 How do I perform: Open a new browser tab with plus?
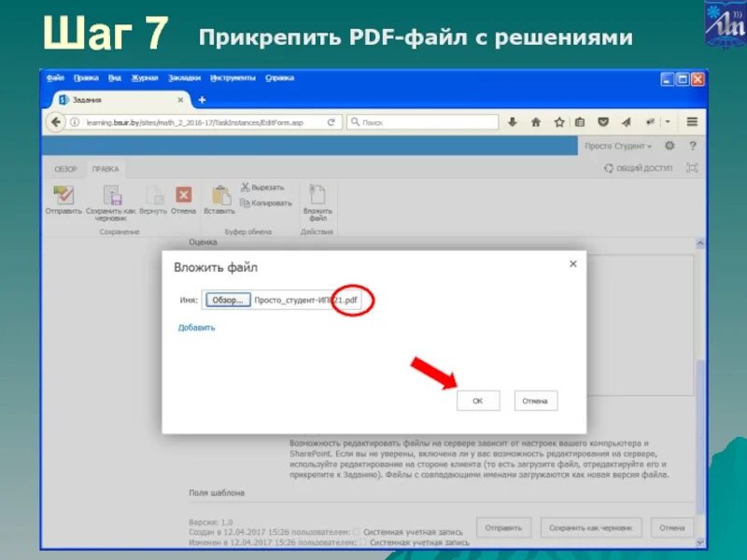202,100
